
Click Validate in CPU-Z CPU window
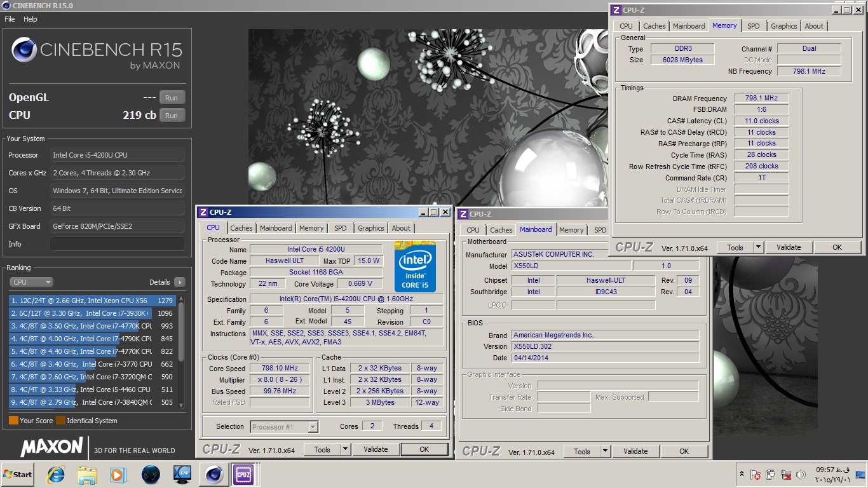click(376, 449)
